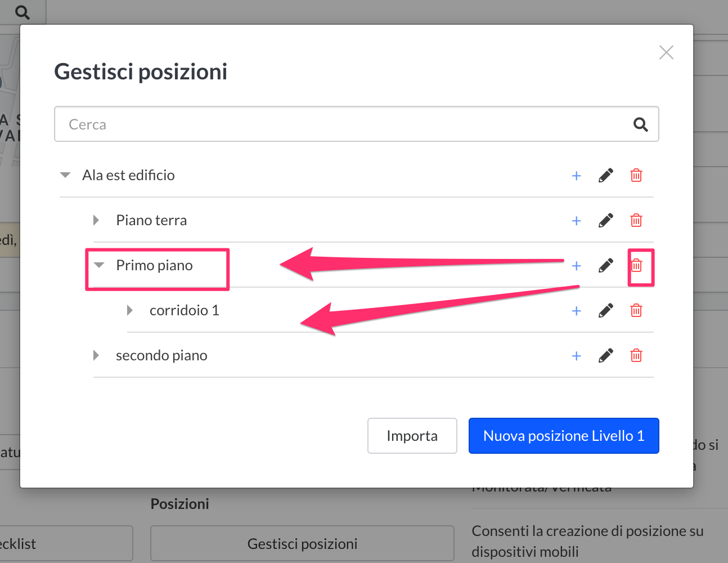The width and height of the screenshot is (728, 563).
Task: Delete the Ala est edificio position
Action: click(636, 176)
